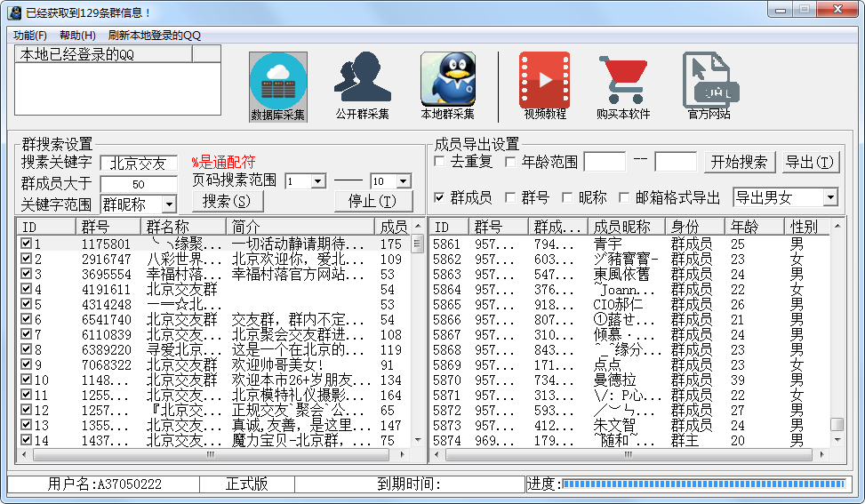This screenshot has height=504, width=865.
Task: Open the 视频教程 video tutorial icon
Action: coord(544,80)
